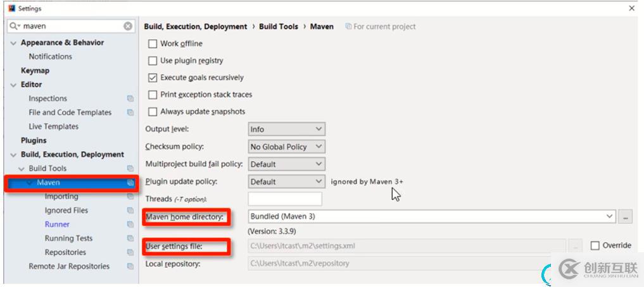Clear the maven search field with X icon
The width and height of the screenshot is (644, 287).
(x=128, y=27)
